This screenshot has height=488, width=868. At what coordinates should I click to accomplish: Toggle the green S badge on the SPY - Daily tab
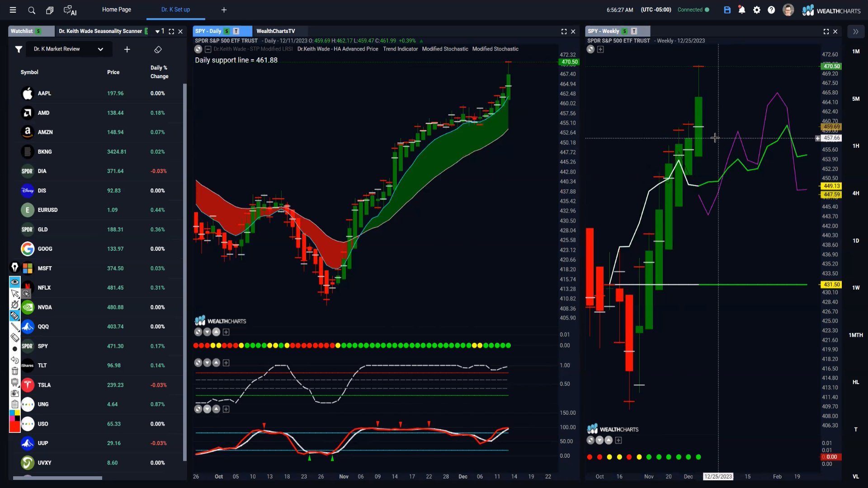pos(226,31)
